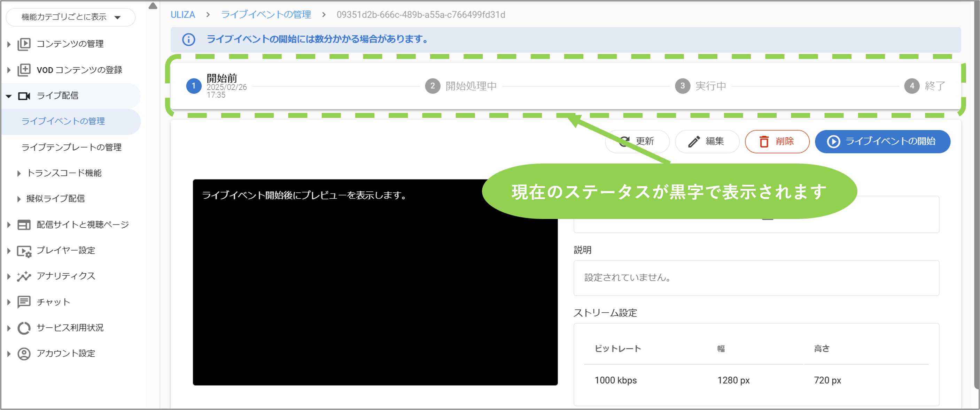Viewport: 980px width, 410px height.
Task: Click the pencil icon on 編集 button
Action: (x=694, y=141)
